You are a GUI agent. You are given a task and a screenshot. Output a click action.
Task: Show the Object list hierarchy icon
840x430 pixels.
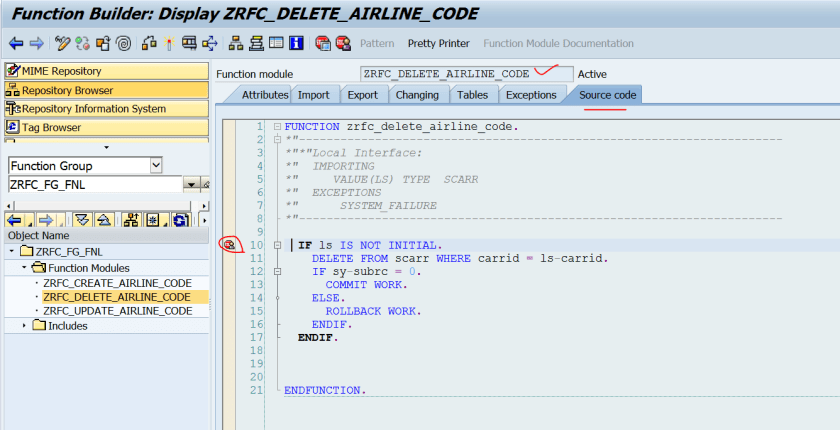[x=236, y=43]
